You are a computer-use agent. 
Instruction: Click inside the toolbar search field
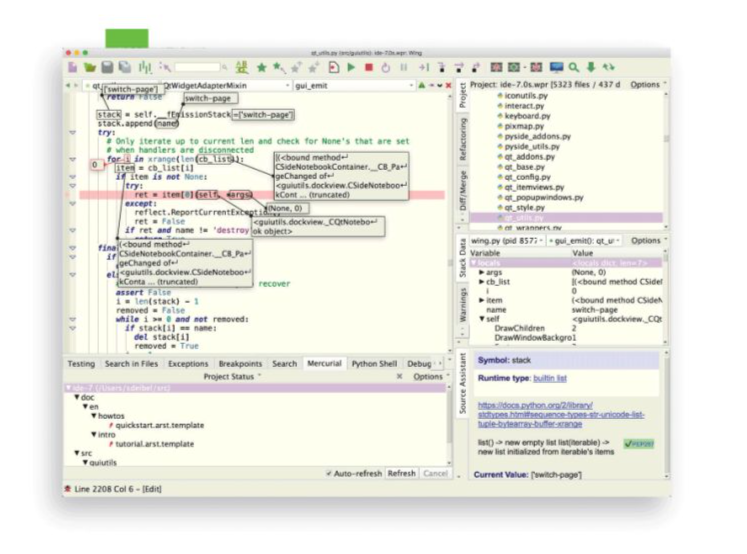(x=197, y=68)
